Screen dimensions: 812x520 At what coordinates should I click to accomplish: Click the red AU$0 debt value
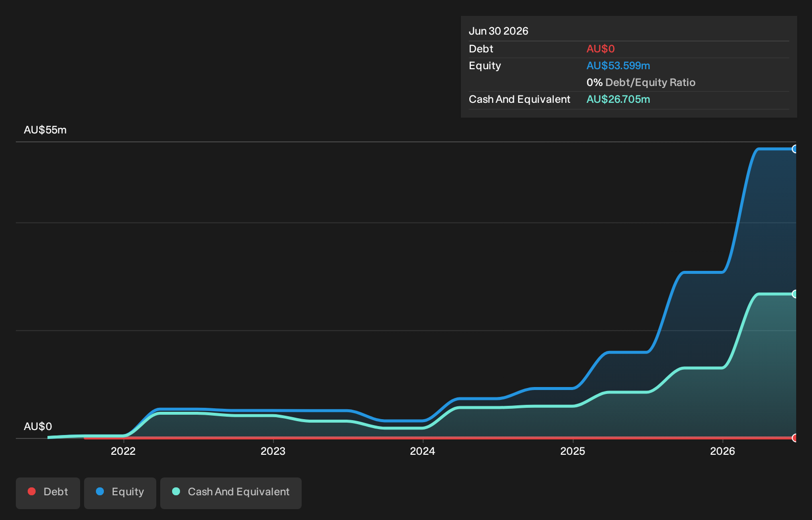coord(600,49)
